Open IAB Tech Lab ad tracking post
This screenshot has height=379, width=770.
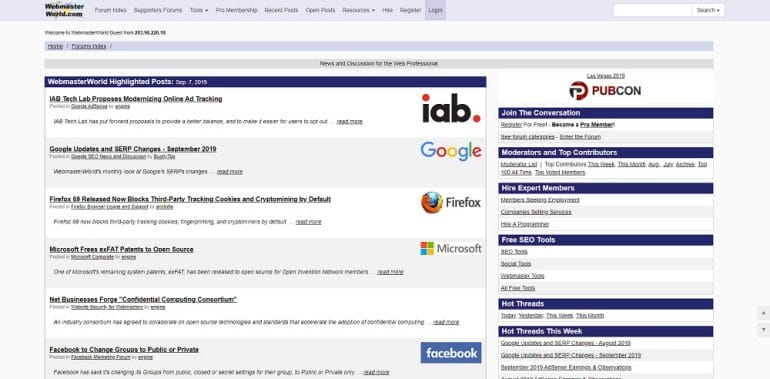[x=136, y=99]
